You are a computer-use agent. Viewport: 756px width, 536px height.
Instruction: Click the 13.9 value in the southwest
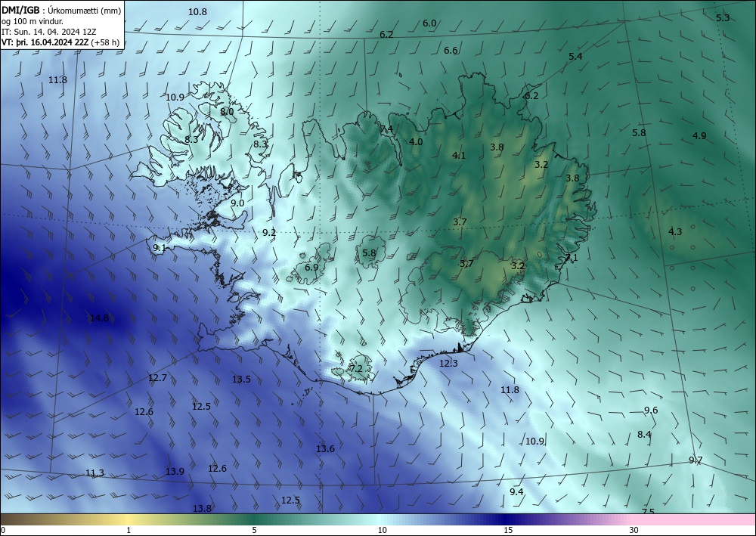click(175, 472)
